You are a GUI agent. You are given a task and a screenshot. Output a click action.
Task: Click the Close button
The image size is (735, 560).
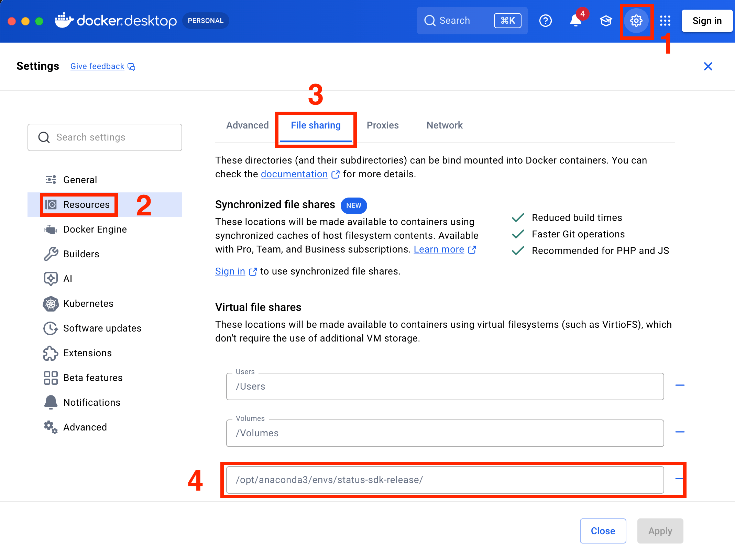(603, 531)
